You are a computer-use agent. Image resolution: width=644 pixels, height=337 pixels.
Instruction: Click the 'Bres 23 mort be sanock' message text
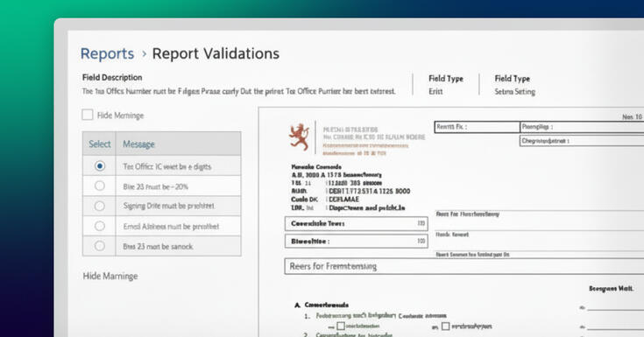pos(158,247)
